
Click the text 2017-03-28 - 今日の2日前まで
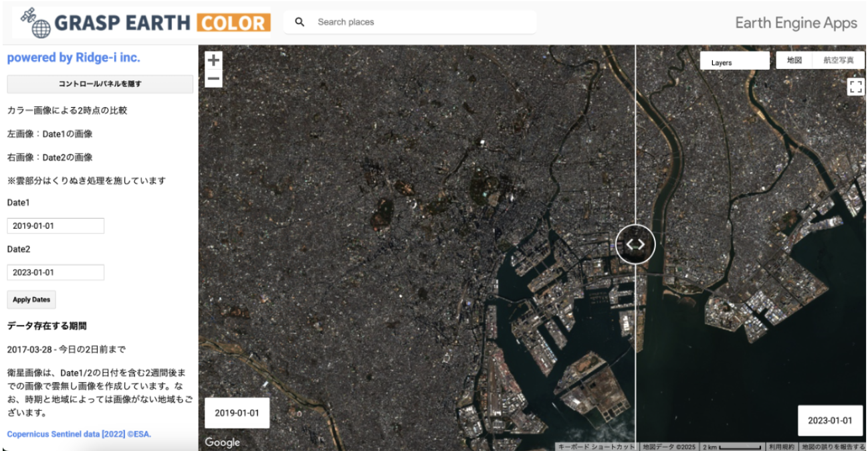66,349
